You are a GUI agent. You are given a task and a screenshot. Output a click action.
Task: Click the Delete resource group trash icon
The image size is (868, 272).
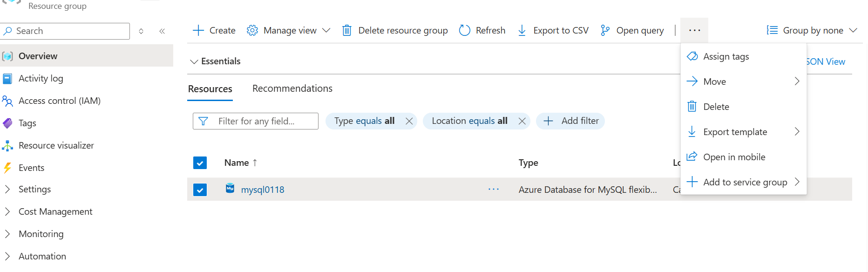pos(347,30)
